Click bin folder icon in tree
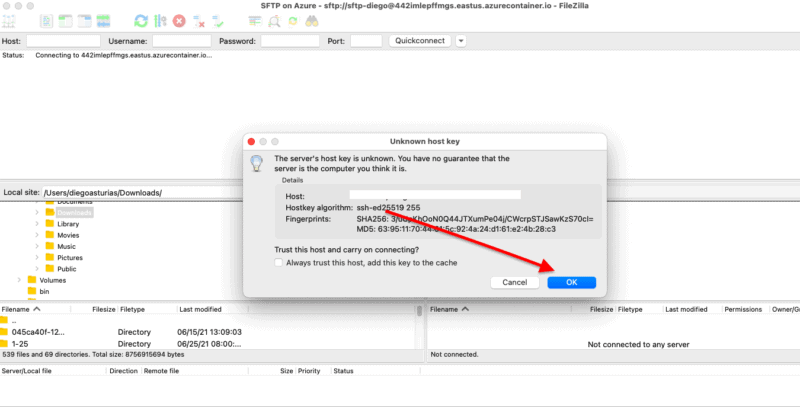The height and width of the screenshot is (407, 800). 32,291
